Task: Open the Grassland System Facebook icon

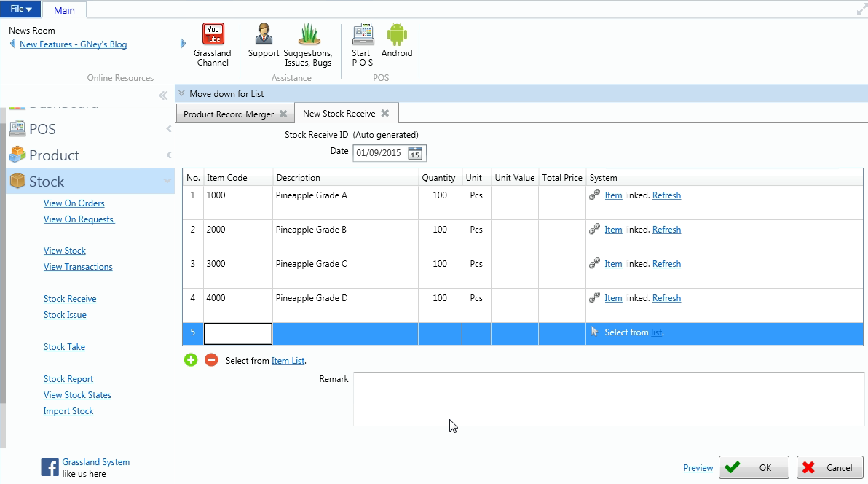Action: (50, 467)
